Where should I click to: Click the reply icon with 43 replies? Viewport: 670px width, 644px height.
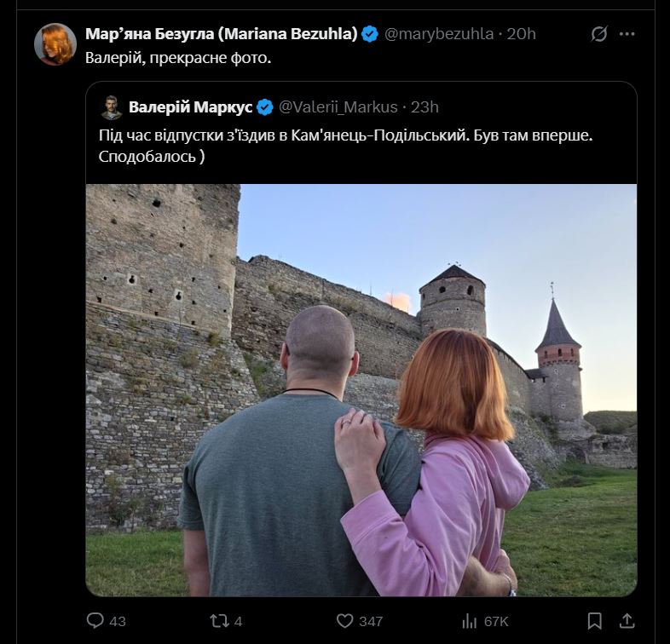coord(95,621)
